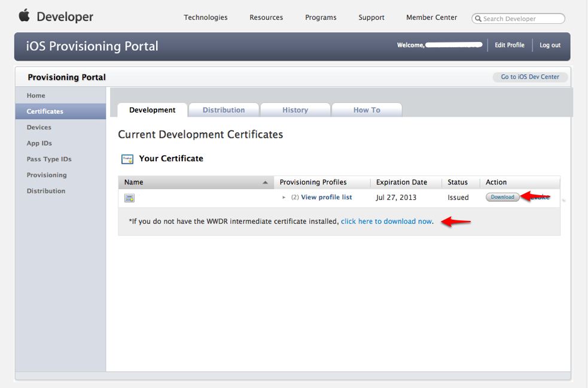Go to Member Center
The image size is (588, 388).
(432, 17)
